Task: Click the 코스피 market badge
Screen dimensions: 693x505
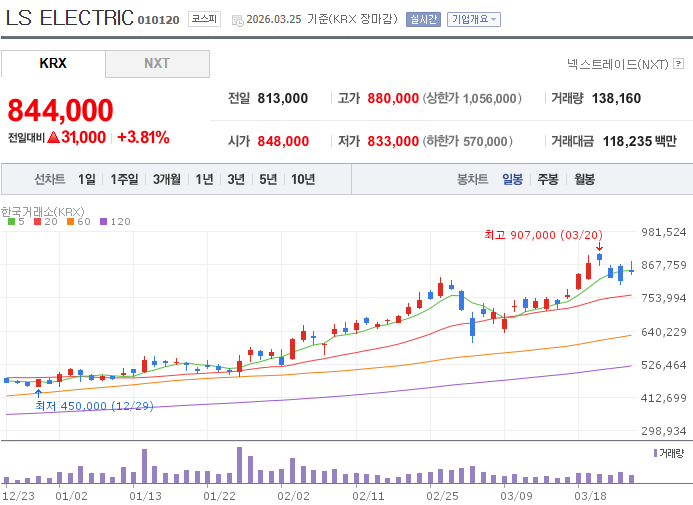Action: tap(204, 19)
